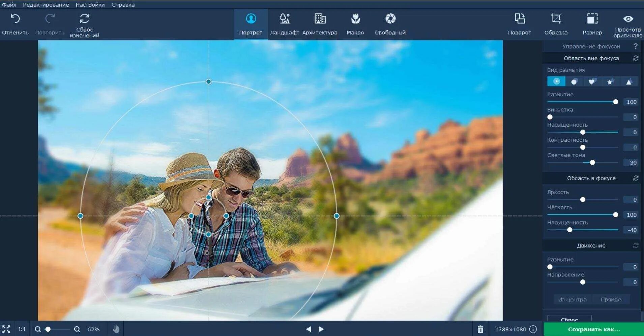This screenshot has width=644, height=336.
Task: Open the Обрезка crop tool
Action: tap(556, 24)
